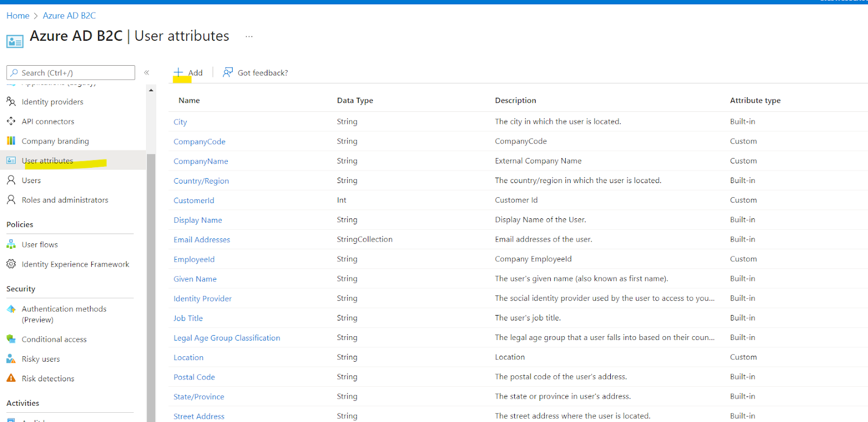
Task: Click the Roles and administrators icon
Action: [11, 199]
